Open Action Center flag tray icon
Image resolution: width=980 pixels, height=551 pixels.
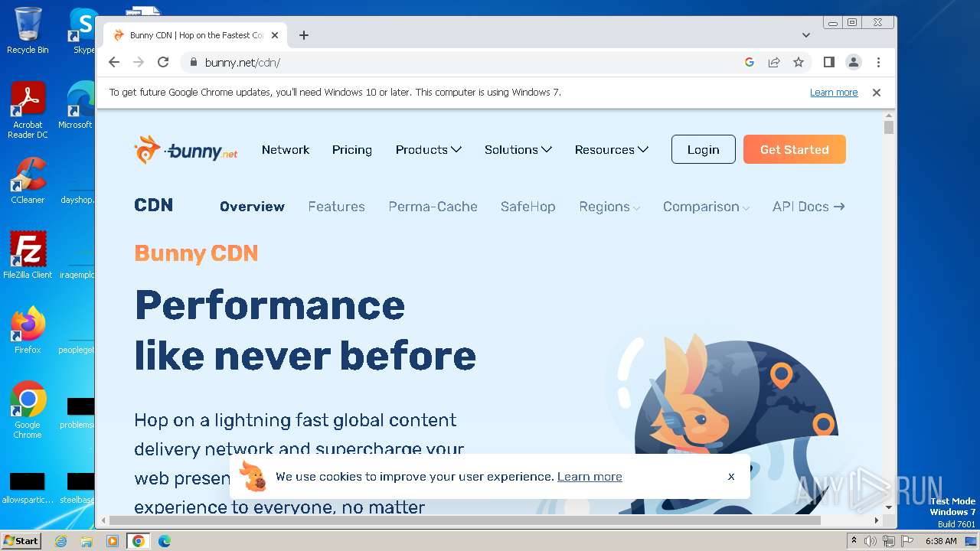click(906, 541)
